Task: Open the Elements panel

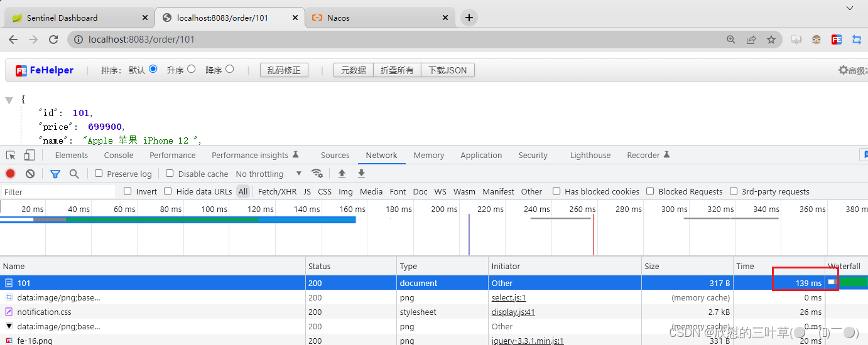Action: click(x=72, y=155)
